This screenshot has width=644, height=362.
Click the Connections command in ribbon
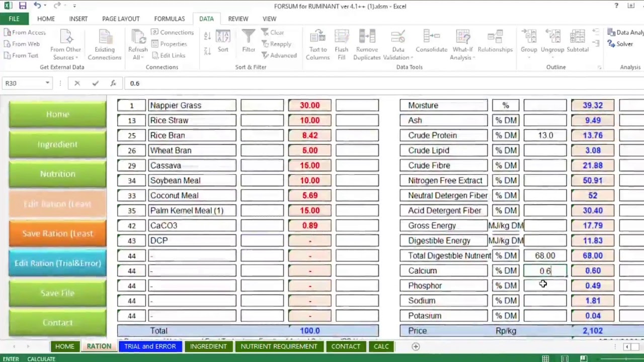pyautogui.click(x=172, y=32)
